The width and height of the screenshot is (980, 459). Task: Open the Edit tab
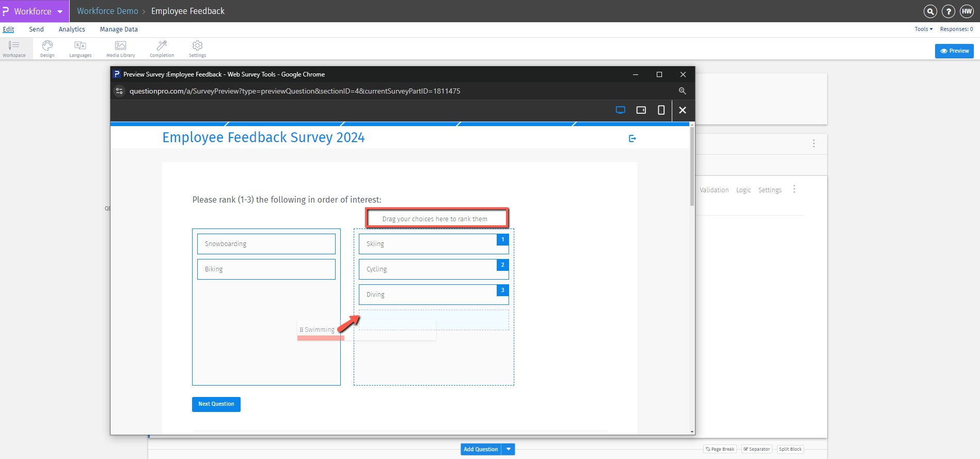pyautogui.click(x=8, y=29)
